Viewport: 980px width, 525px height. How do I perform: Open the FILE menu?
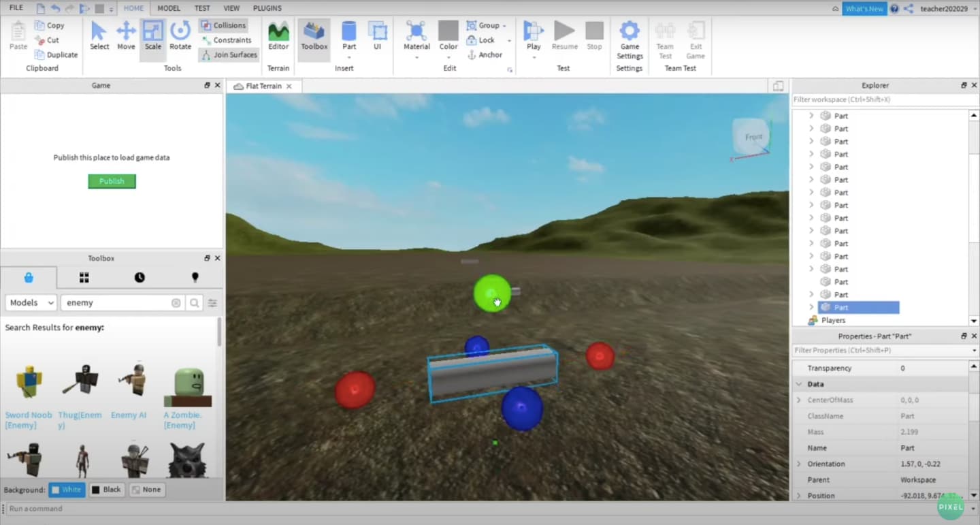(16, 8)
